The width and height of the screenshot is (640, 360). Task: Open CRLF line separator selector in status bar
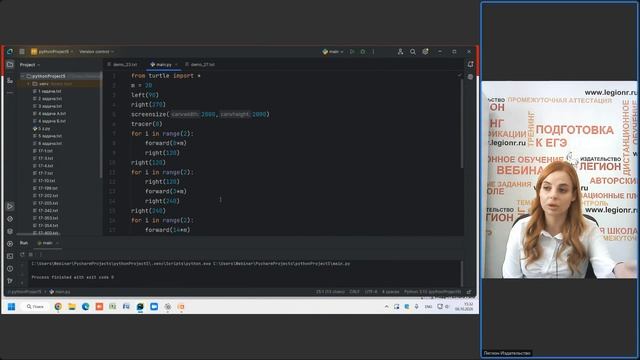pyautogui.click(x=354, y=292)
